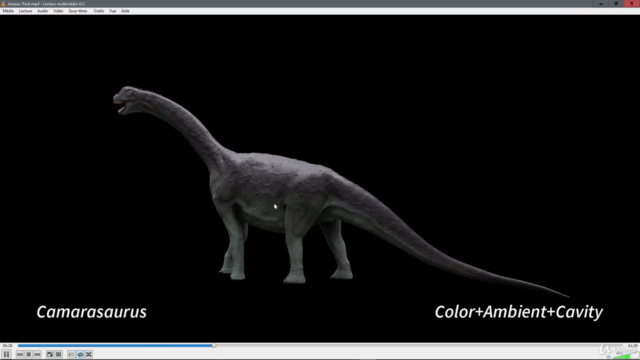Open the Outils menu
Viewport: 640px width, 360px height.
pyautogui.click(x=99, y=11)
